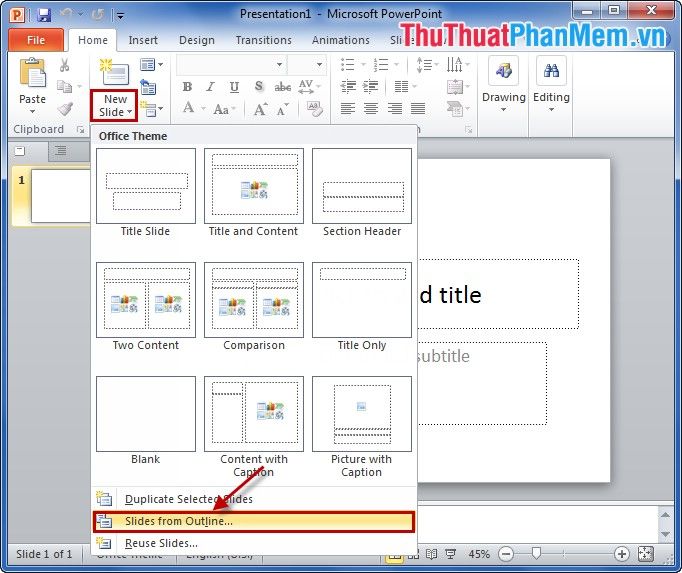The image size is (682, 573).
Task: Expand the slide Section dropdown
Action: 151,109
